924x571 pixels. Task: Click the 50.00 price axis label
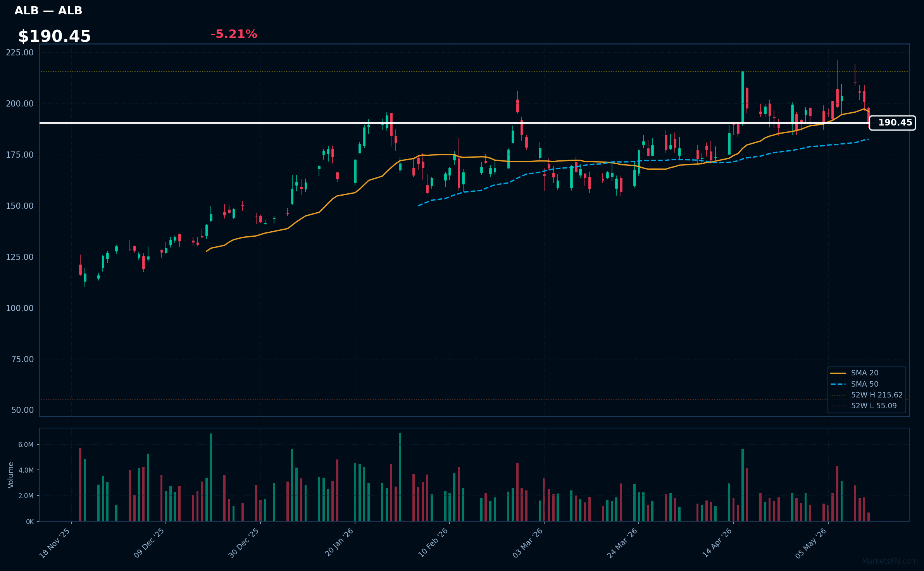coord(22,410)
